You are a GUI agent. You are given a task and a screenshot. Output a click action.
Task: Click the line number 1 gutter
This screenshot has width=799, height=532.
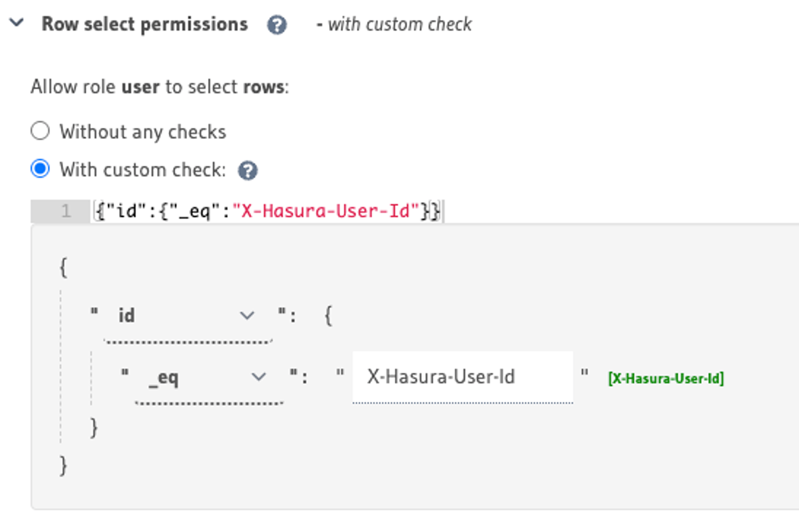(65, 211)
